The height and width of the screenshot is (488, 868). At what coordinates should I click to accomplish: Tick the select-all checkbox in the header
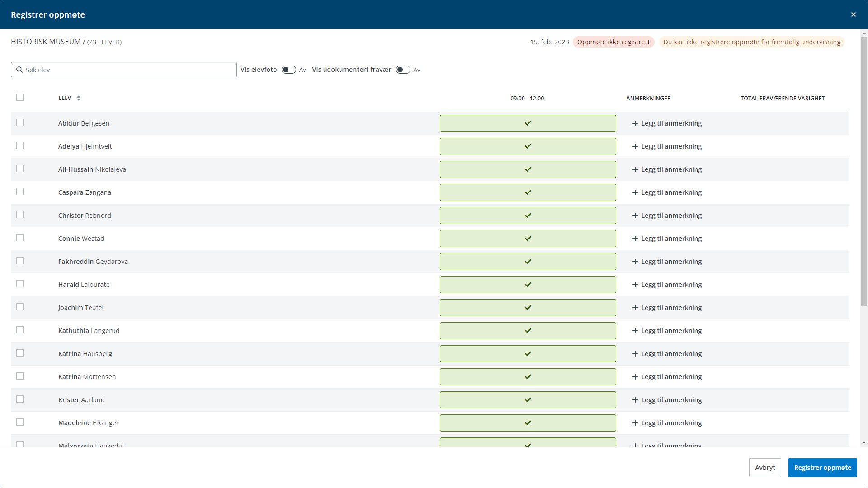20,97
